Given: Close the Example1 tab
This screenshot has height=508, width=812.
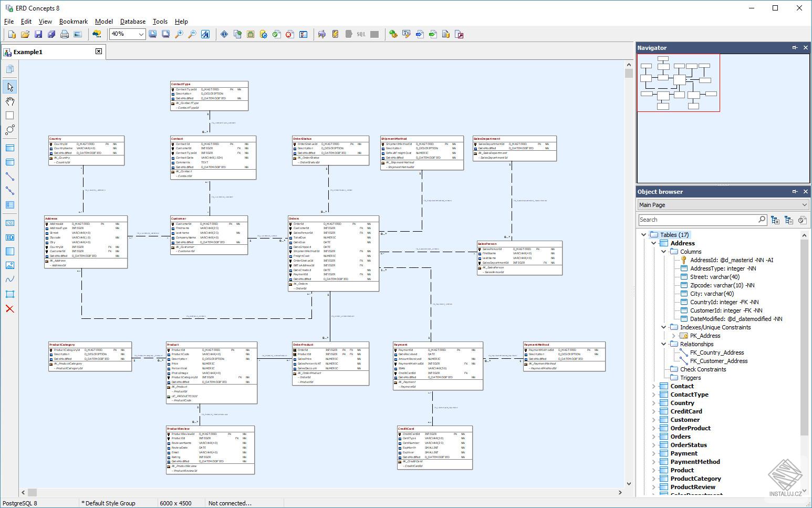Looking at the screenshot, I should coord(99,51).
